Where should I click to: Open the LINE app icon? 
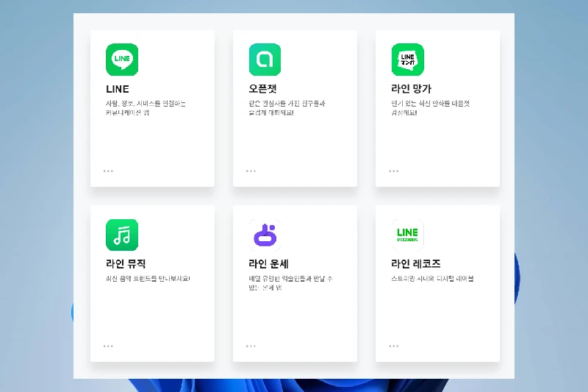pyautogui.click(x=122, y=60)
